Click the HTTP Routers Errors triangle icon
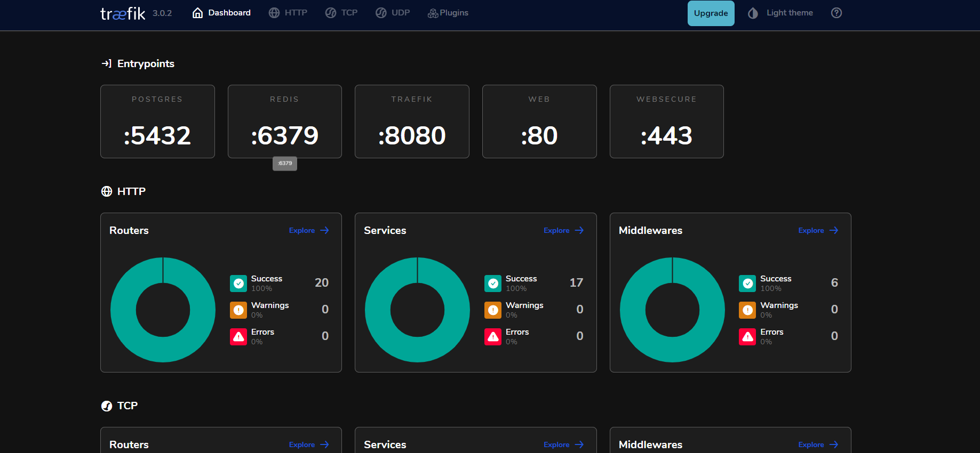 click(238, 337)
